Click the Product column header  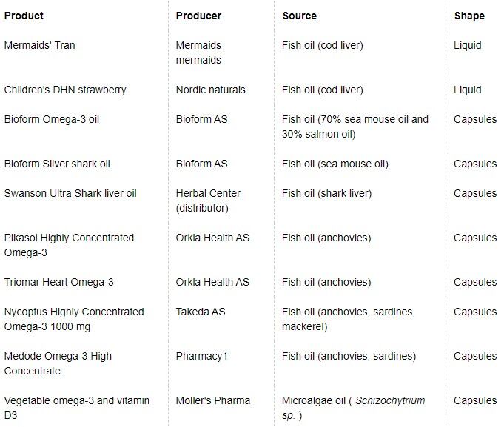(24, 16)
